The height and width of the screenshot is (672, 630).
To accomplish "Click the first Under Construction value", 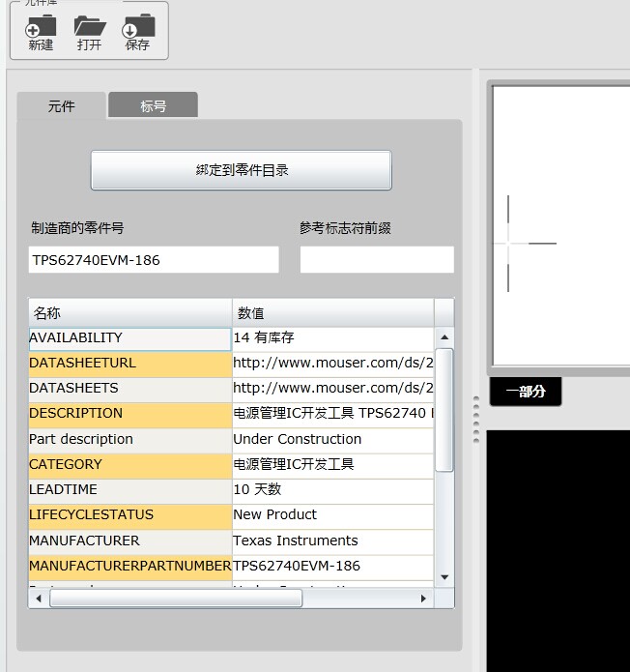I will [332, 440].
